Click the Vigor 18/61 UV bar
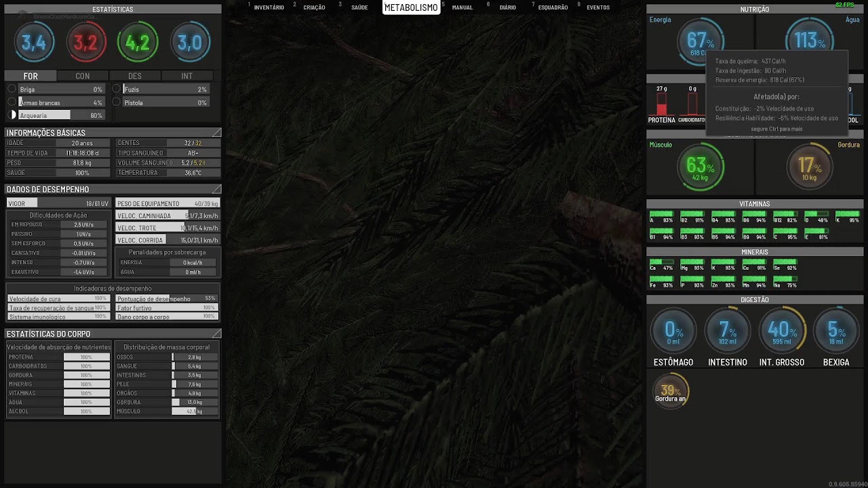The height and width of the screenshot is (488, 868). [58, 203]
